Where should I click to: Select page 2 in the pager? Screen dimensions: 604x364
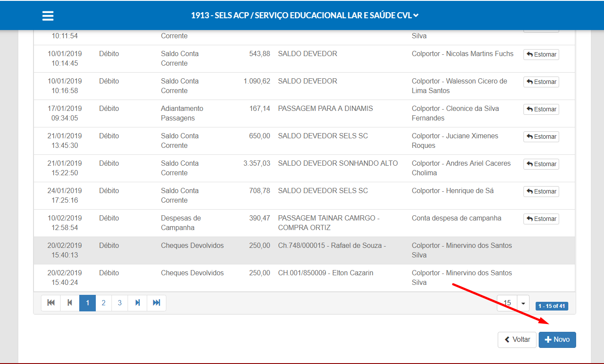pos(104,303)
